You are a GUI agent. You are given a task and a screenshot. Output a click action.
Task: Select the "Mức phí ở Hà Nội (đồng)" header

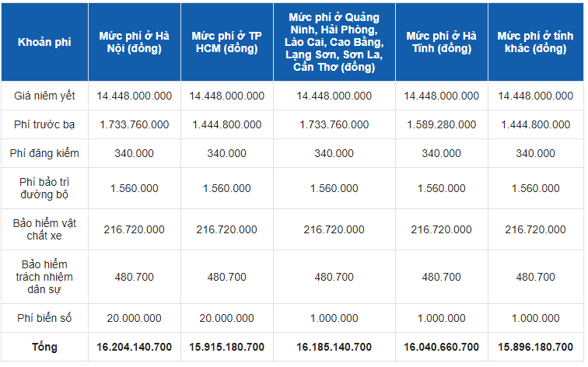pyautogui.click(x=134, y=42)
